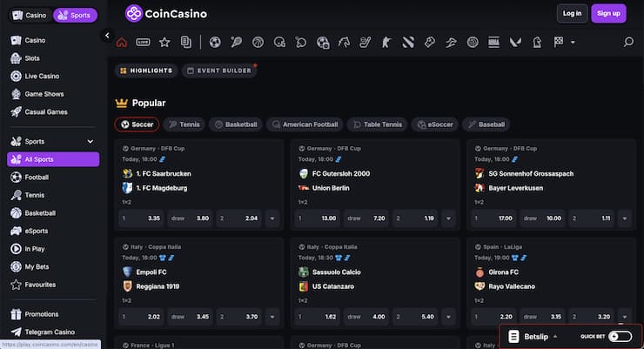Bet on Empoli FC win at 2.02
644x349 pixels.
(141, 317)
